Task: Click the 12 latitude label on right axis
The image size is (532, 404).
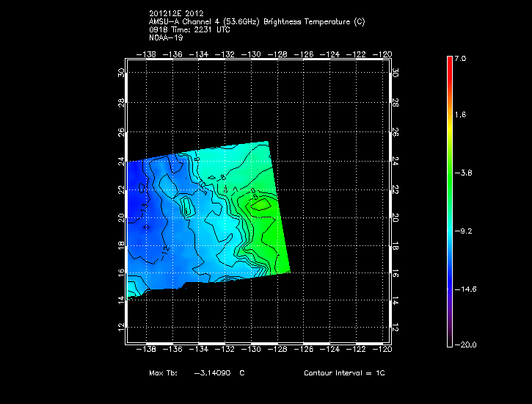Action: (x=394, y=326)
